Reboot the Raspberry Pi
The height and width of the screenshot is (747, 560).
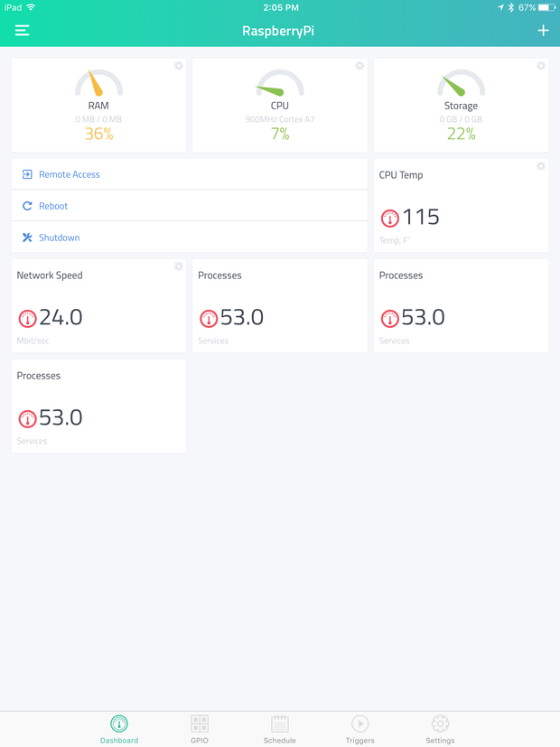click(x=190, y=206)
